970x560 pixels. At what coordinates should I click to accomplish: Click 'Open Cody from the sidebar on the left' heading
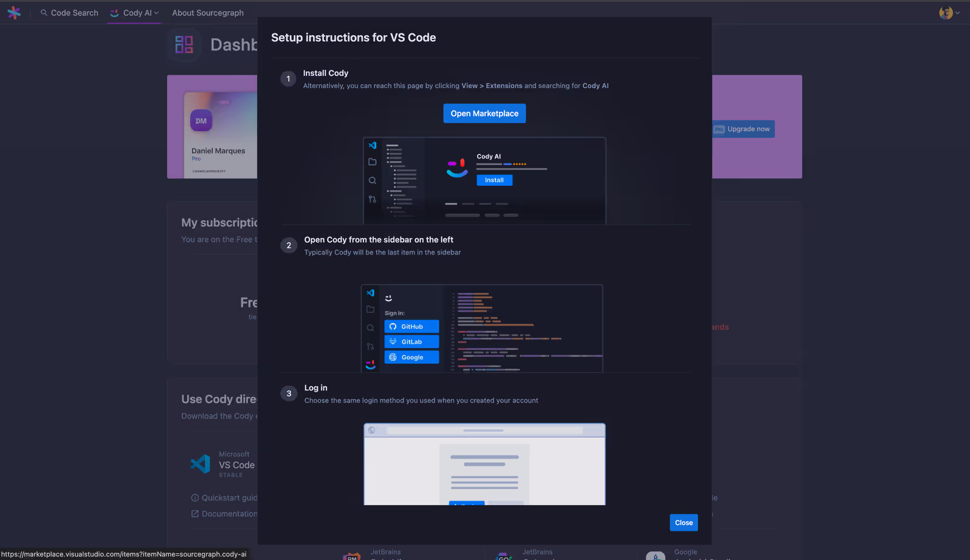[x=379, y=240]
